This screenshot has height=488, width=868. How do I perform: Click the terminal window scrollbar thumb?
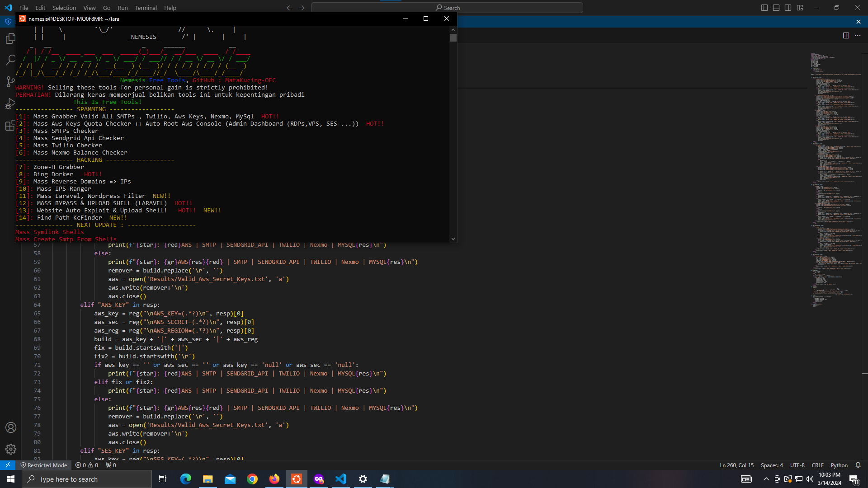(x=453, y=38)
